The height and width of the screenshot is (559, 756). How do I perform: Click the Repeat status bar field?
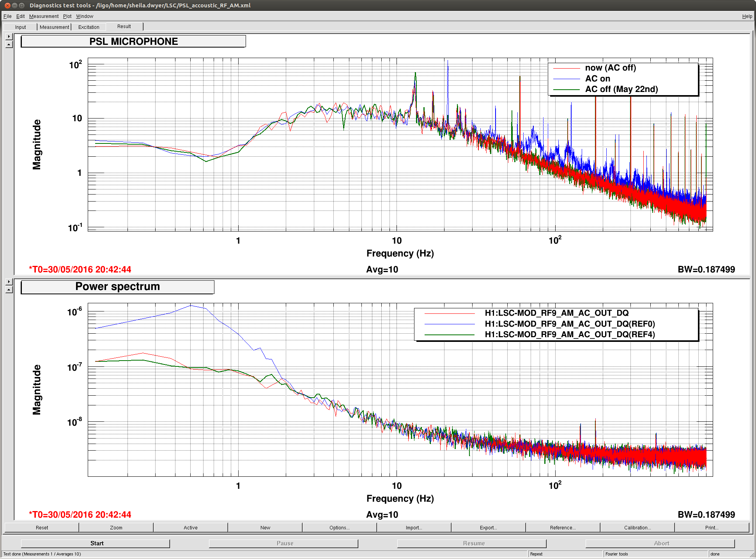click(565, 554)
